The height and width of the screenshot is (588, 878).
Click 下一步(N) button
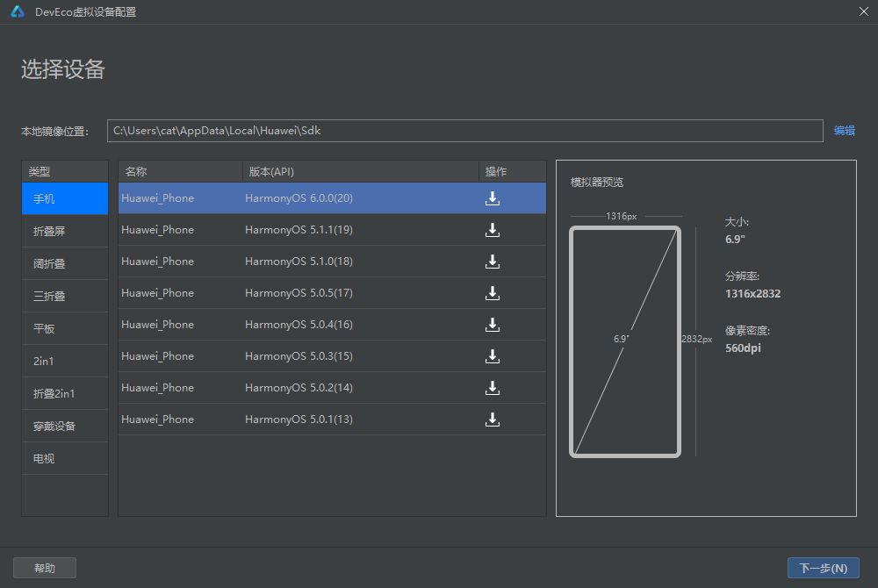(824, 568)
